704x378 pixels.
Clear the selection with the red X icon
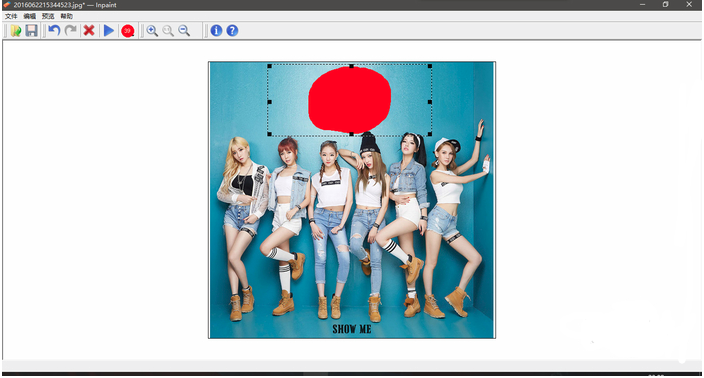[x=89, y=31]
